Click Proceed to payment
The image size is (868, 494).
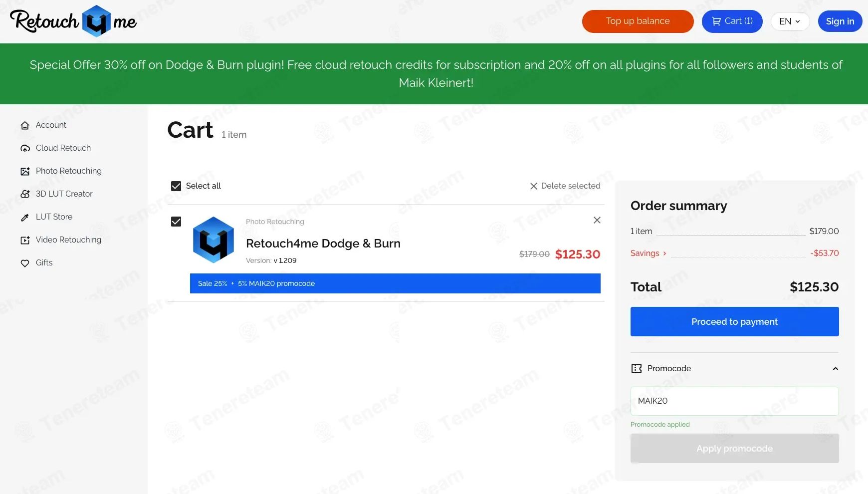735,322
